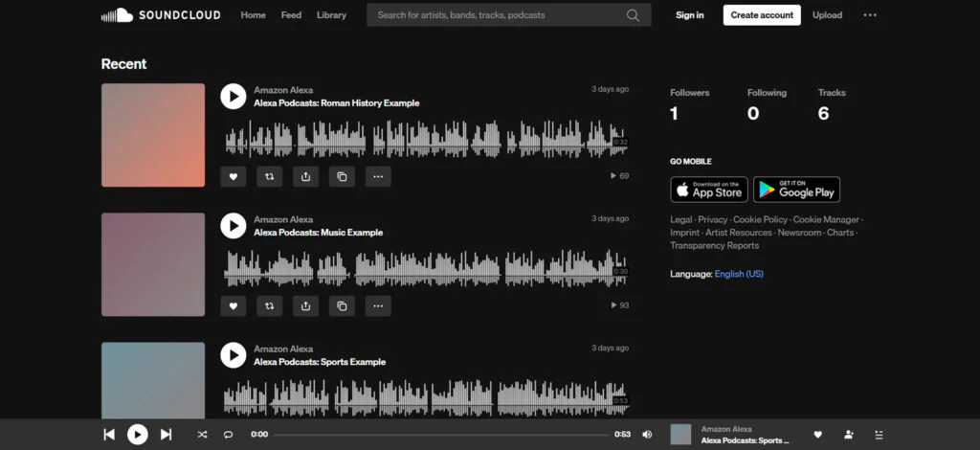Focus the search artists, bands, tracks field
This screenshot has width=980, height=450.
[x=509, y=15]
